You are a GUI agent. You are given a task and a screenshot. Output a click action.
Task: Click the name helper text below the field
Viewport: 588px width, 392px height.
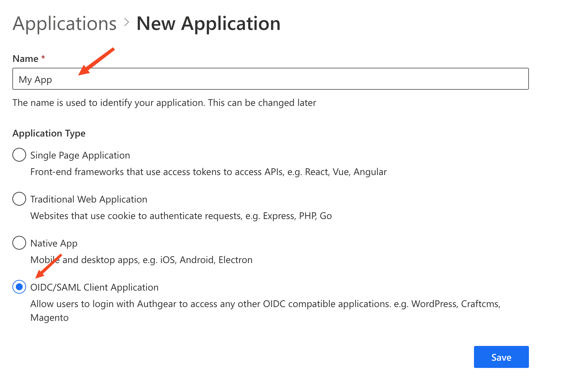pyautogui.click(x=164, y=103)
